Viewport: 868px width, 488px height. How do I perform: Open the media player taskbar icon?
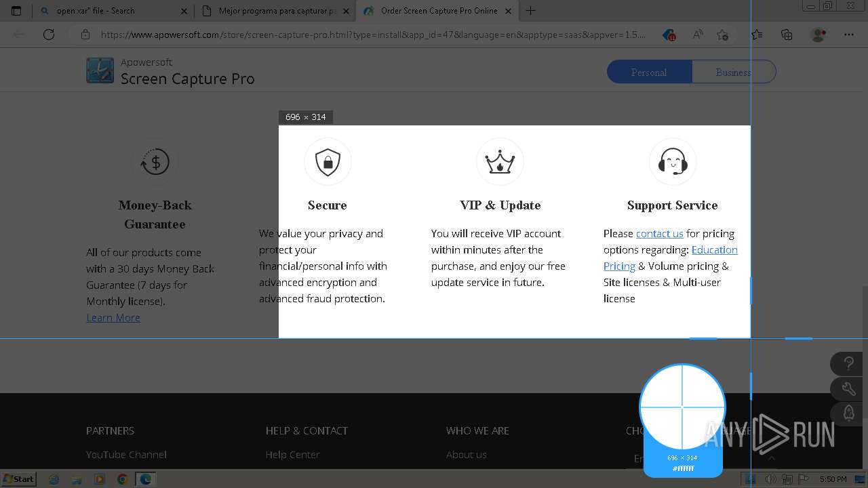click(100, 479)
